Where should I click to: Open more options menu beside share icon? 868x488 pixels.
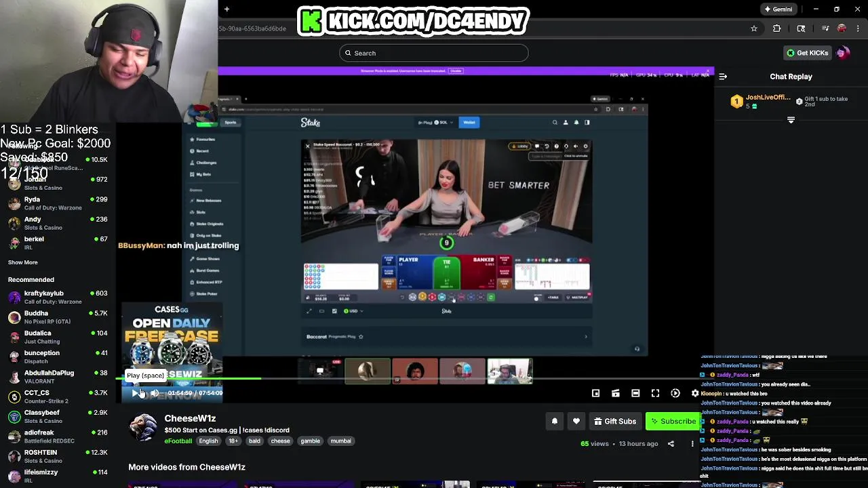[692, 444]
